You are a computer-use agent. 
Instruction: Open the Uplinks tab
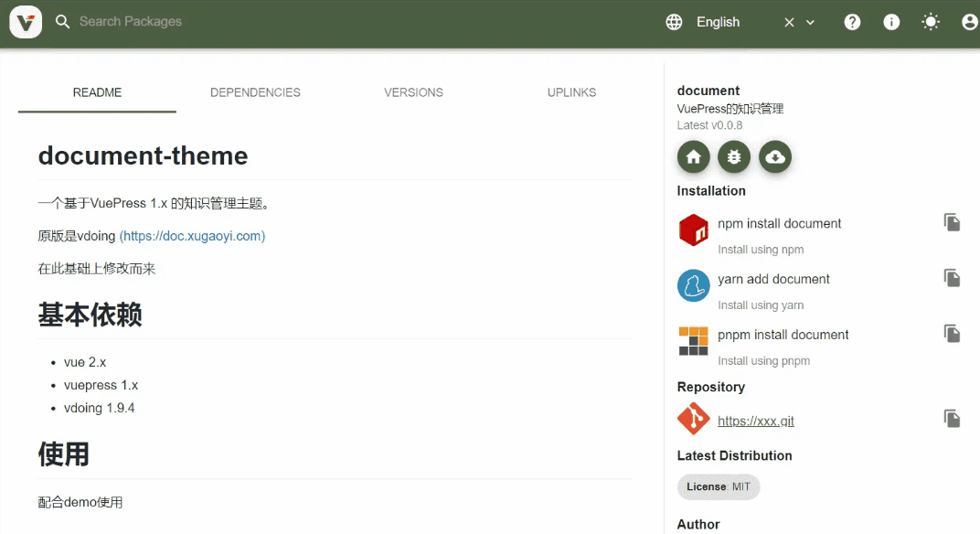point(571,92)
